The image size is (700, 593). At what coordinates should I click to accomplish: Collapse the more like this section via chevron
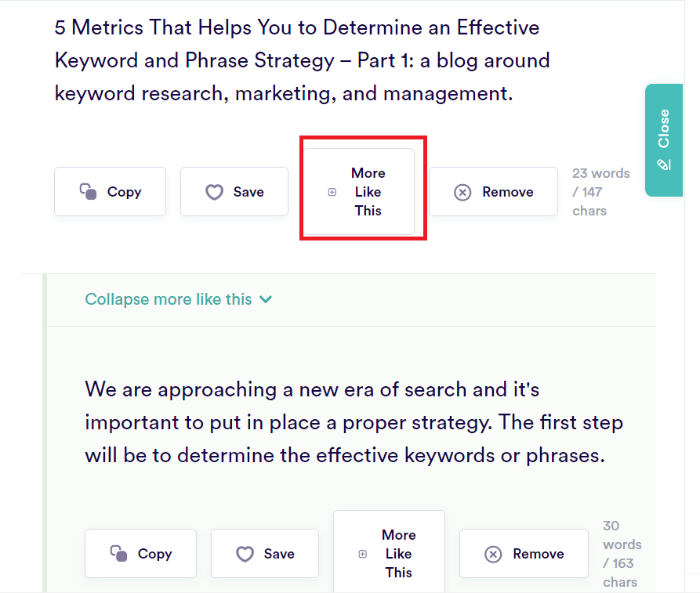point(265,299)
